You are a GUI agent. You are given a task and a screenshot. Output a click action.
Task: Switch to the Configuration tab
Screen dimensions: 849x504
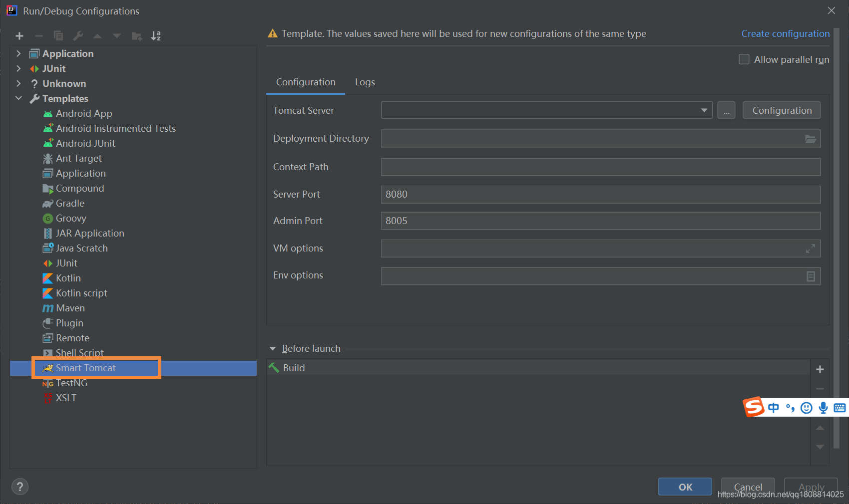tap(306, 82)
